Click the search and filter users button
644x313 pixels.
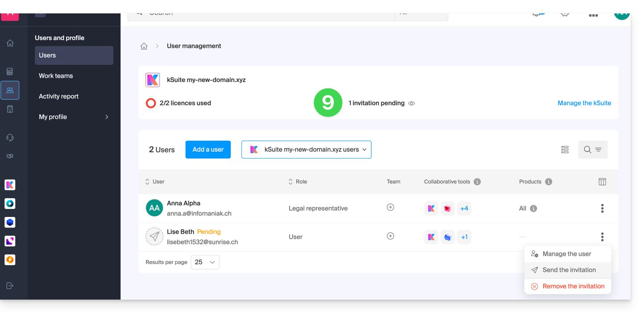[592, 150]
